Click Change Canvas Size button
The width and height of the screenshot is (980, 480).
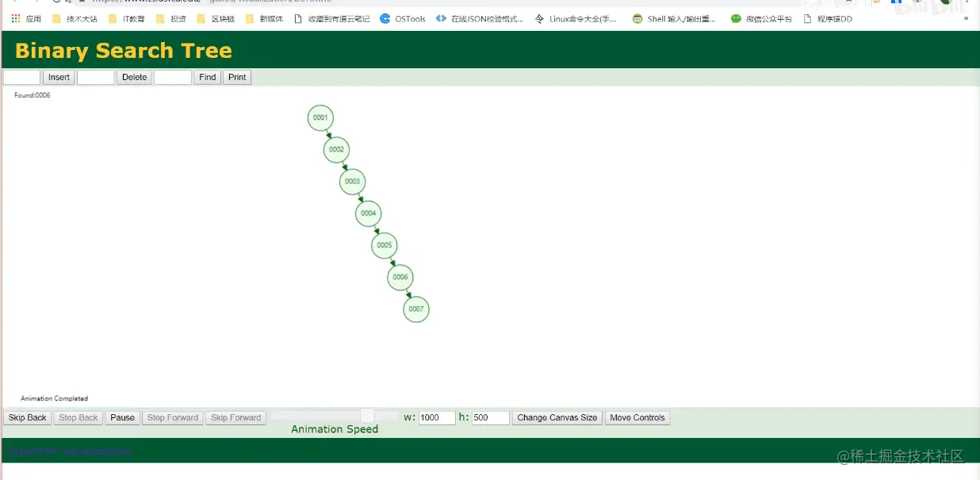[x=557, y=417]
